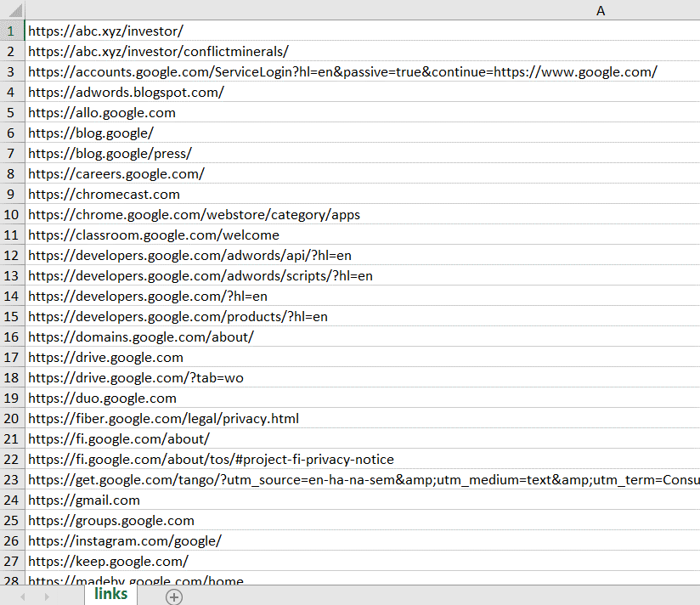Click classroom.google.com/welcome cell
The image size is (700, 605).
point(363,235)
